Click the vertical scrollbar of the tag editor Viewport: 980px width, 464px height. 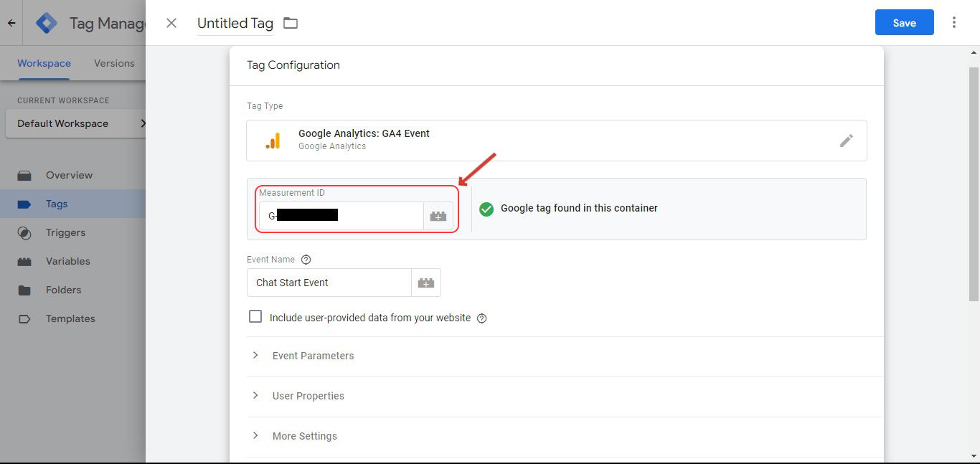(974, 184)
